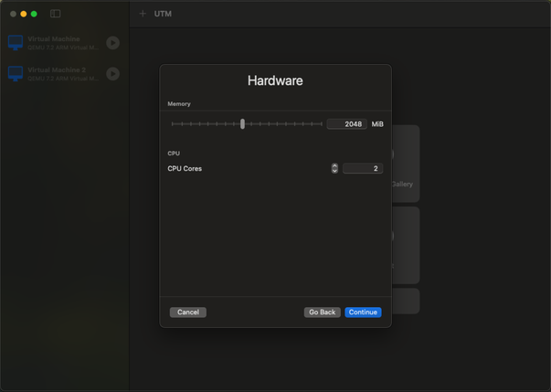Select Virtual Machine in the sidebar list
The image size is (551, 392).
pyautogui.click(x=65, y=43)
